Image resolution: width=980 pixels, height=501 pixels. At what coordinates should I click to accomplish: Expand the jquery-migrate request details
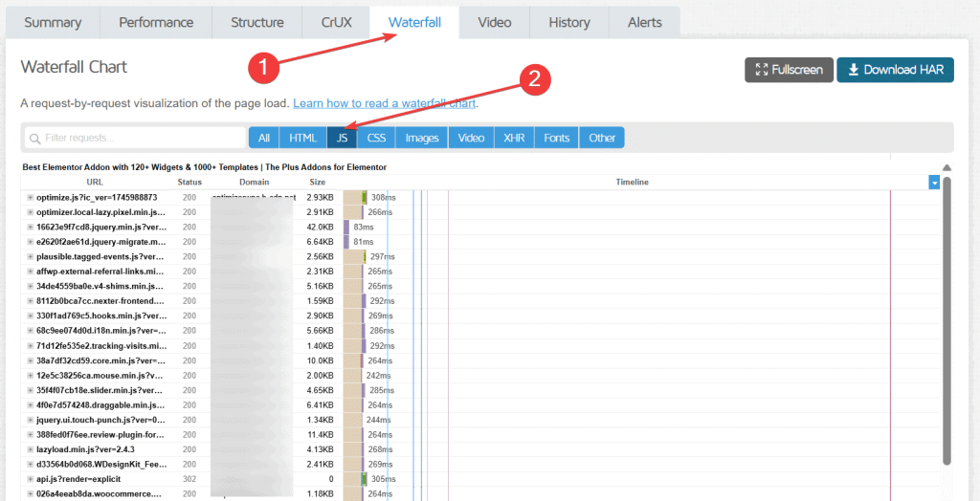click(x=30, y=242)
